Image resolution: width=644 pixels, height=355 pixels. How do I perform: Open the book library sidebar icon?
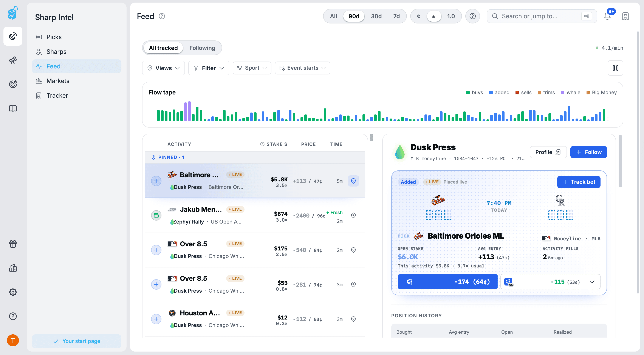[x=13, y=108]
